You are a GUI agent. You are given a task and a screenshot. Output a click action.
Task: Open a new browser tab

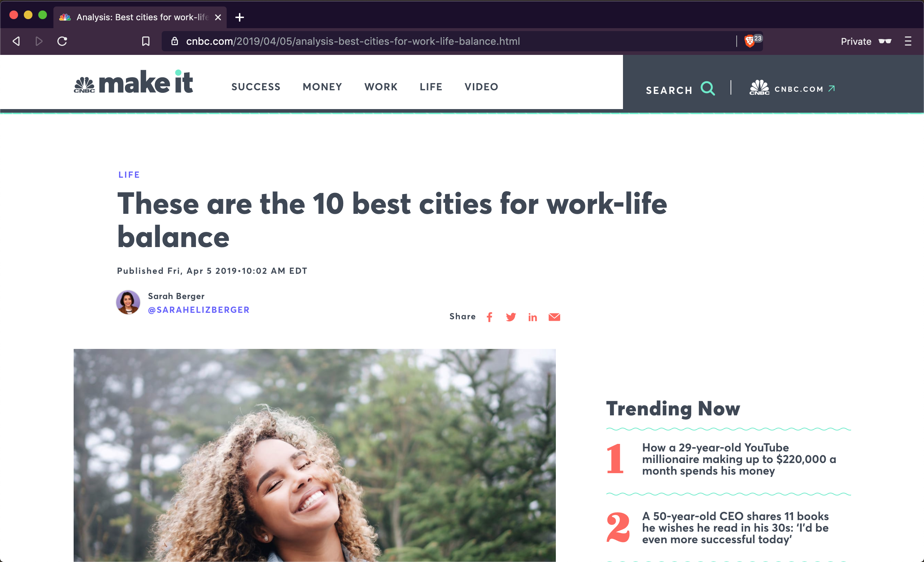tap(240, 17)
